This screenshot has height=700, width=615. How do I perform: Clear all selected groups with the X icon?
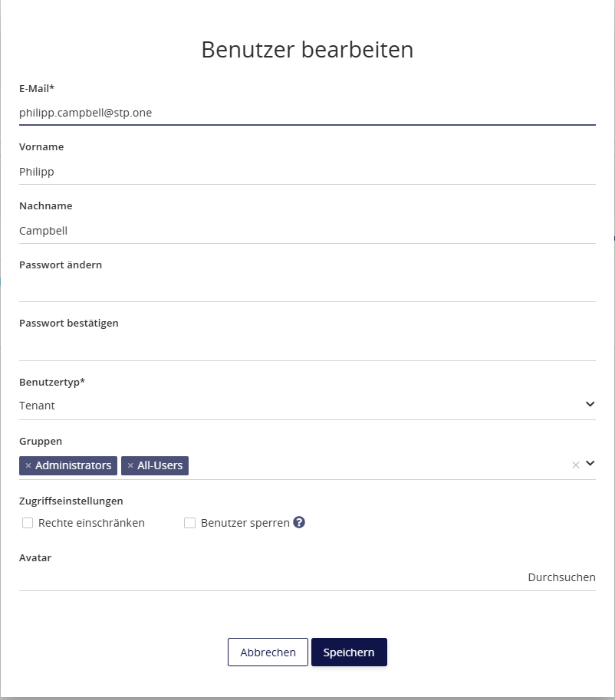[576, 465]
